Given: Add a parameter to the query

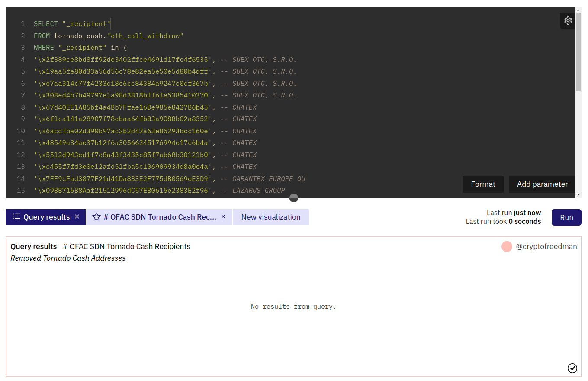Looking at the screenshot, I should coord(542,184).
